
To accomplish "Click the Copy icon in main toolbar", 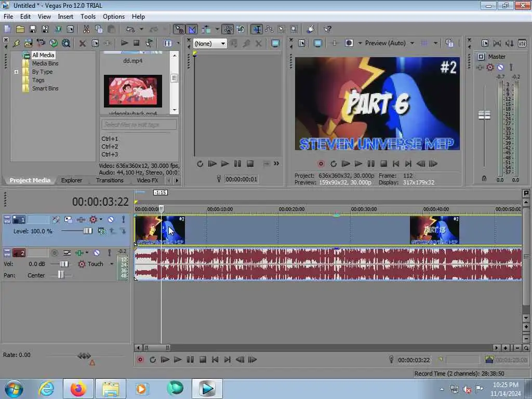I will tap(99, 30).
